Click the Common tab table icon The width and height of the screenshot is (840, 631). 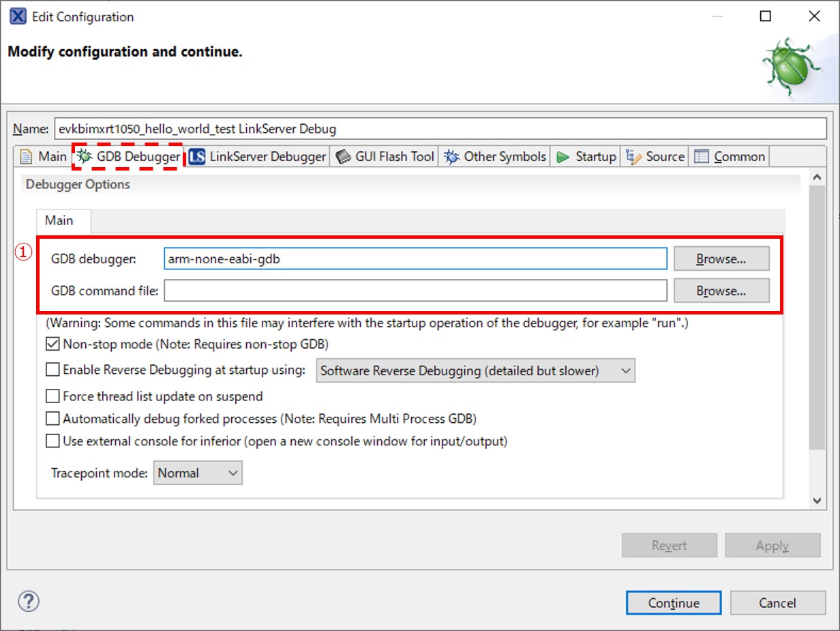[702, 157]
